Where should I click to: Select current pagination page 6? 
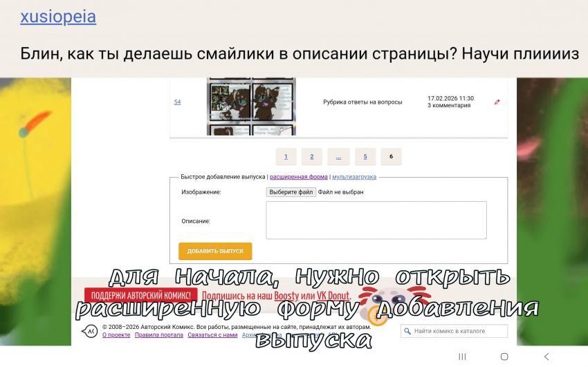click(x=391, y=156)
